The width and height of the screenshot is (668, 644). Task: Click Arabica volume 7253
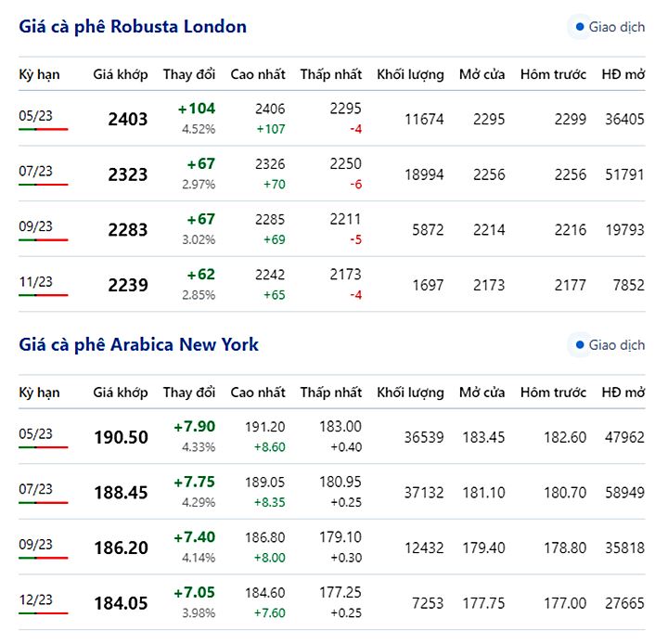[428, 603]
